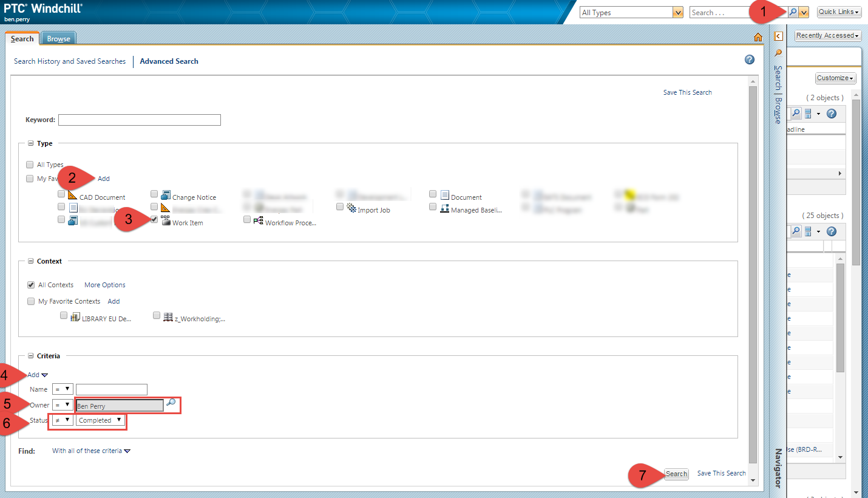The height and width of the screenshot is (498, 868).
Task: Open the Recently Accessed dropdown
Action: pyautogui.click(x=828, y=36)
